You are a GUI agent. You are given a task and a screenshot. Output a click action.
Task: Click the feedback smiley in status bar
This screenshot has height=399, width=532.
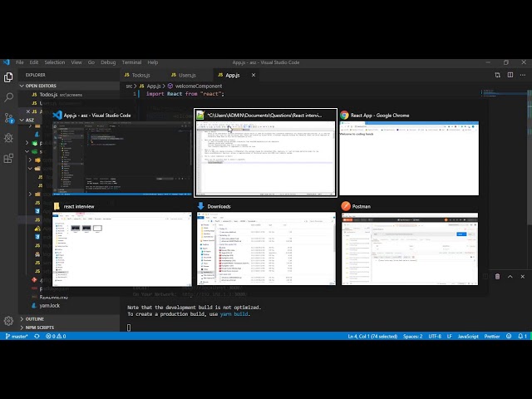[x=509, y=336]
